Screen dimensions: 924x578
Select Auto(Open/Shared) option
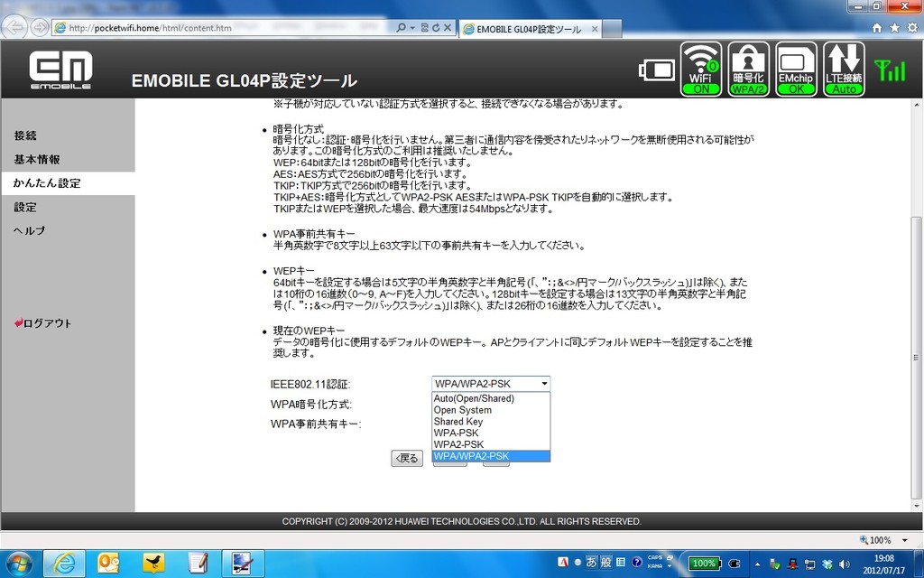click(491, 398)
